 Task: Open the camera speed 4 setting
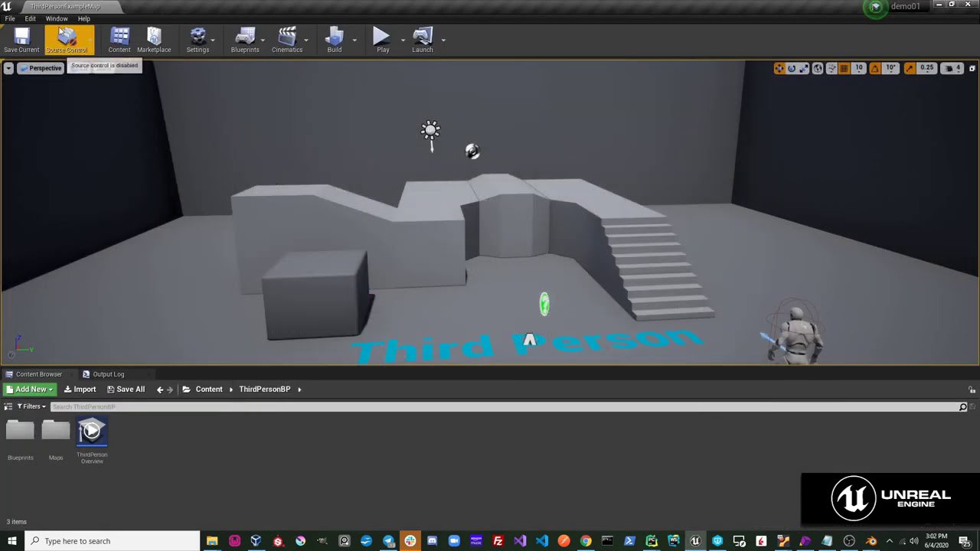tap(952, 68)
